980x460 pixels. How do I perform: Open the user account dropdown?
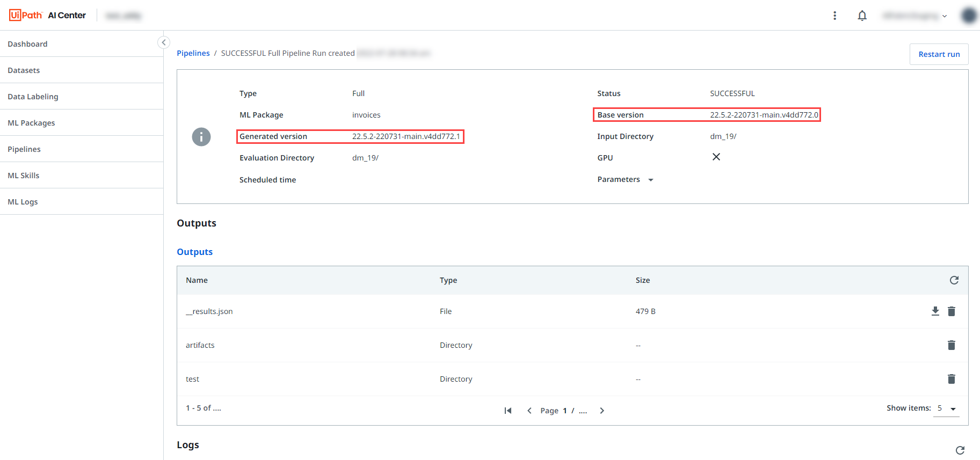[x=915, y=16]
